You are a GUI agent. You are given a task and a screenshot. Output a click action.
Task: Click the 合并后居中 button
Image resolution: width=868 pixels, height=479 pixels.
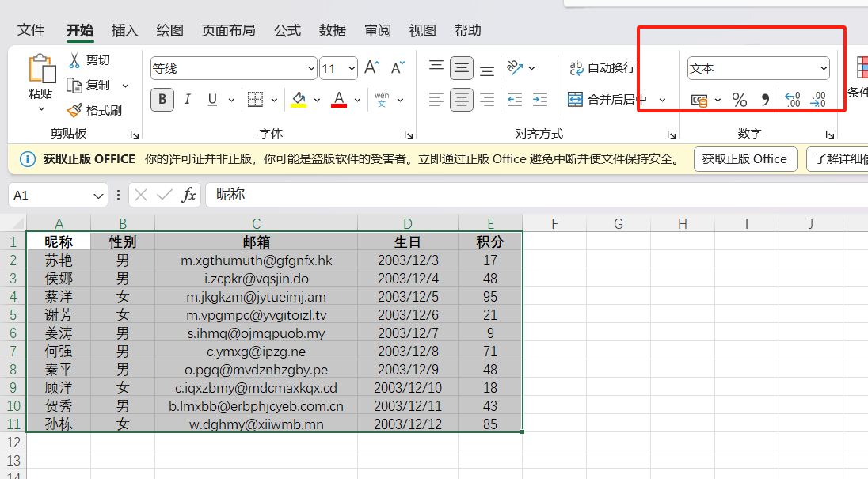(x=607, y=100)
